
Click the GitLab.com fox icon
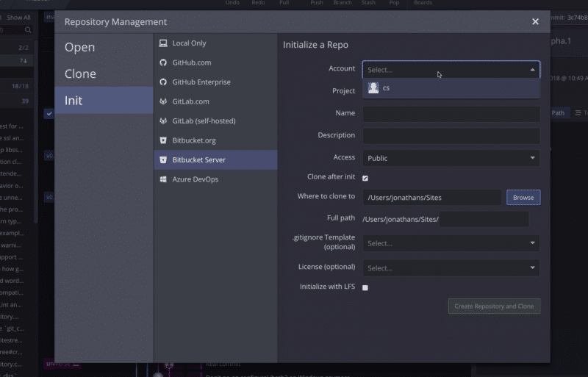click(x=163, y=101)
